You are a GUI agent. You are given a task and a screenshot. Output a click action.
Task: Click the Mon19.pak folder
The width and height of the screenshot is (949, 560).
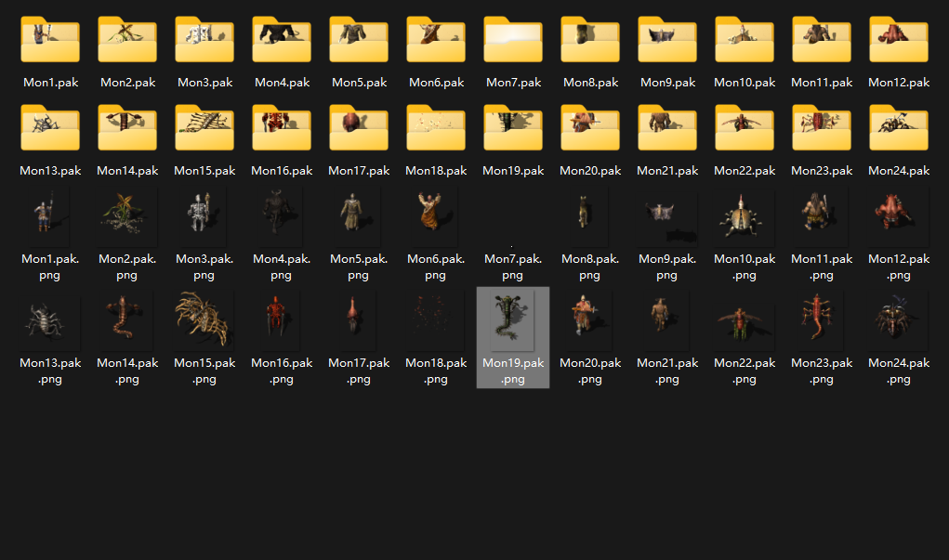click(x=513, y=128)
